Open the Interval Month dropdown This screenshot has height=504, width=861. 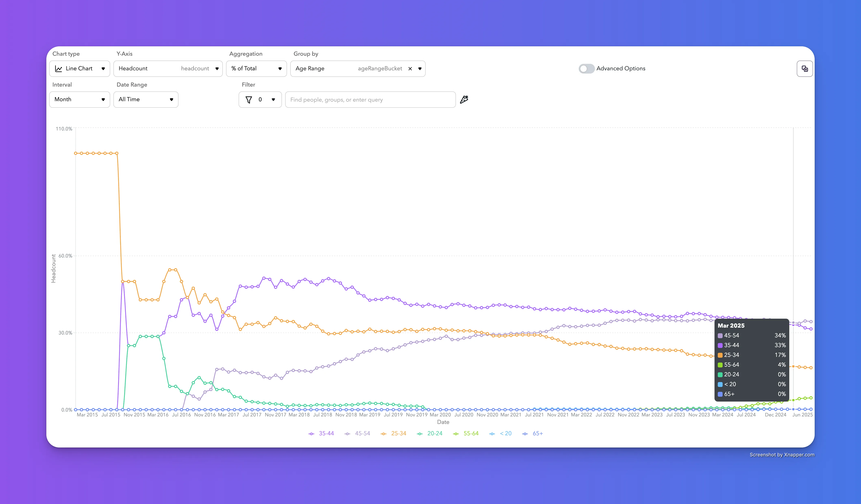(80, 99)
